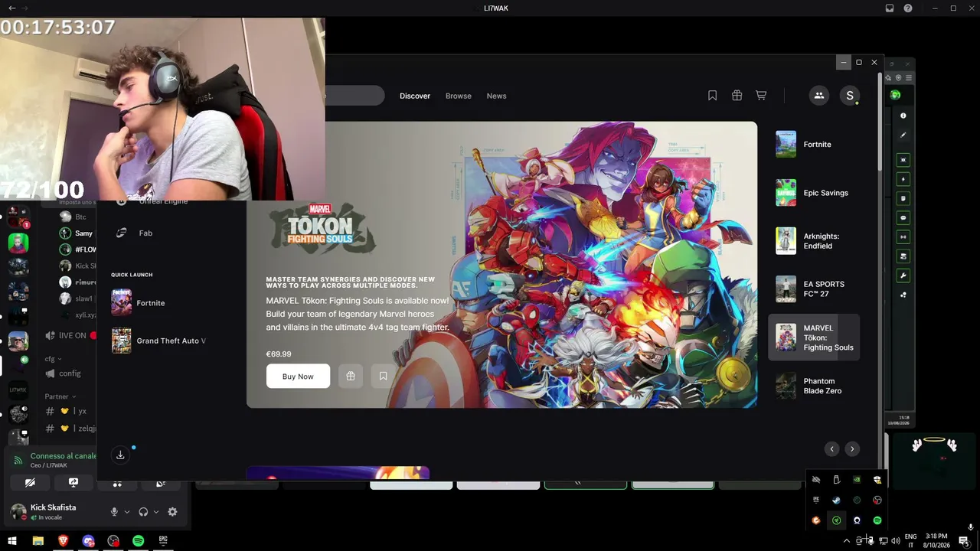Open the Epic wishlist bookmark icon in header

click(x=712, y=96)
